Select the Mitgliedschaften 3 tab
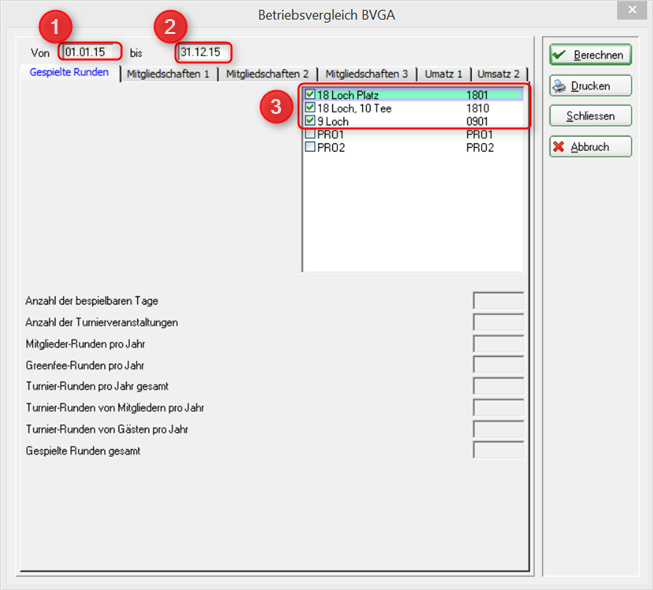The height and width of the screenshot is (590, 653). (x=366, y=74)
